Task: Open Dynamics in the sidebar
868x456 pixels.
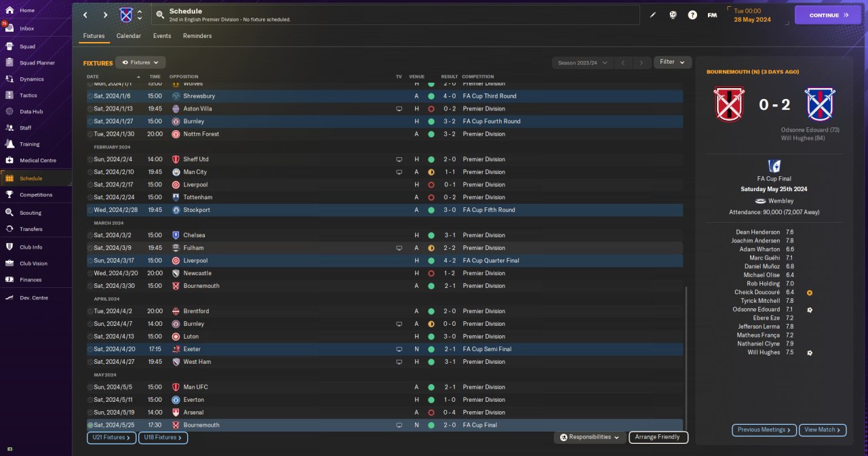Action: [x=31, y=79]
